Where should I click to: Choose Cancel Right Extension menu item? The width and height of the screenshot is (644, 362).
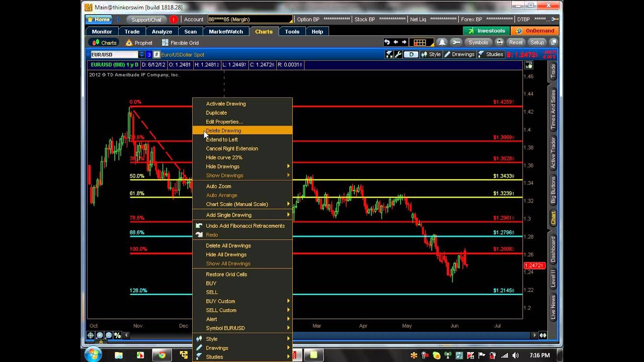(x=242, y=149)
